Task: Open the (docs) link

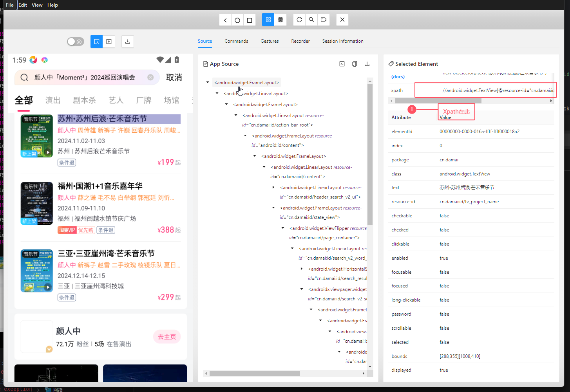Action: (398, 76)
